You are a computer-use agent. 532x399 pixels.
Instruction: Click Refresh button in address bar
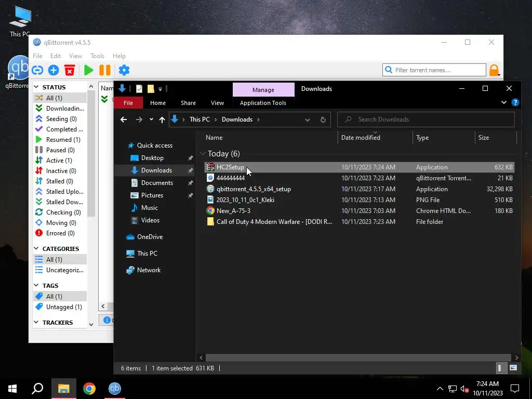(323, 120)
